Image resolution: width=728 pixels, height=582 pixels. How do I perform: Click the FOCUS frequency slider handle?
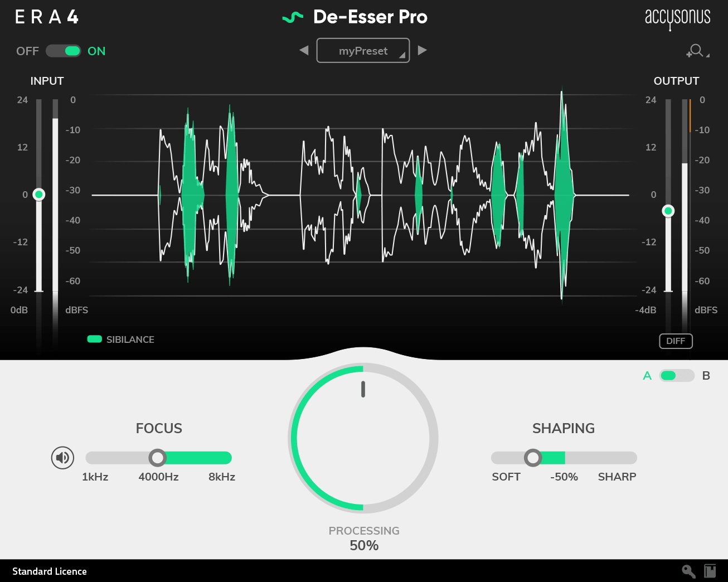tap(158, 458)
